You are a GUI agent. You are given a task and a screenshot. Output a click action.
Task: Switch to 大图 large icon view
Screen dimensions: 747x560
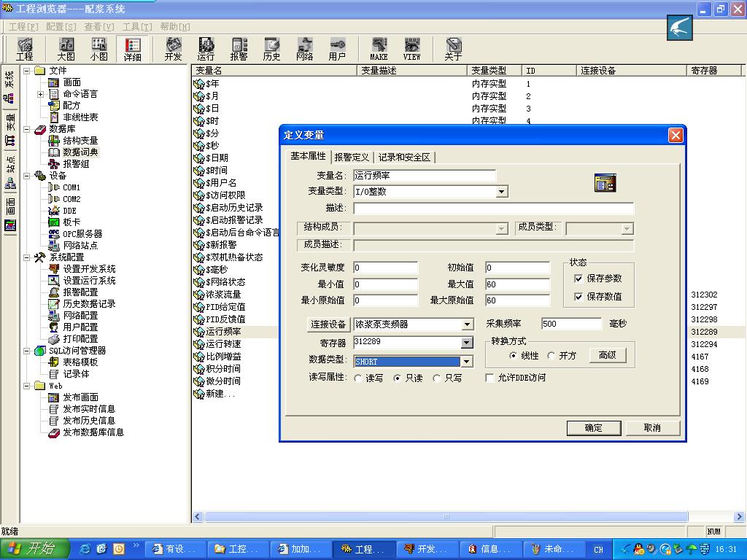[66, 49]
